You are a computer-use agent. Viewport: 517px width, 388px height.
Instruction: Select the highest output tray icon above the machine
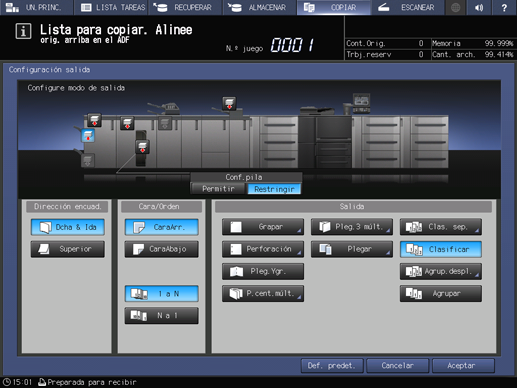tap(229, 103)
